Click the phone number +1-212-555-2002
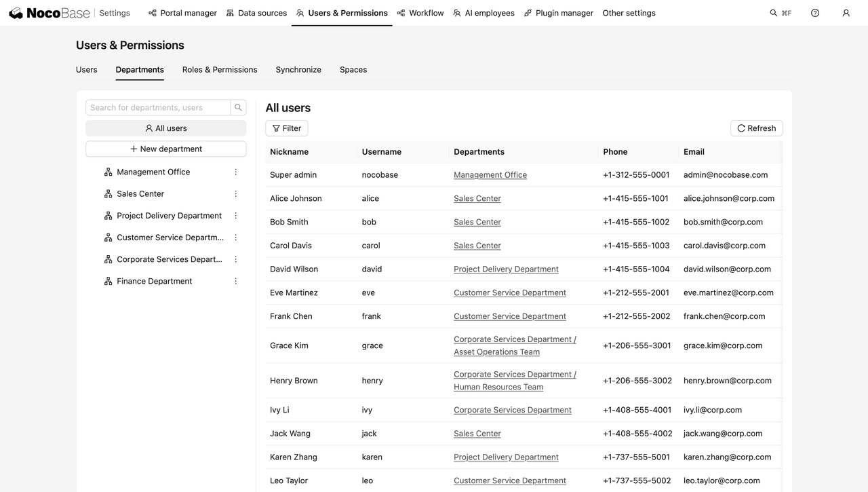Image resolution: width=868 pixels, height=492 pixels. 637,316
